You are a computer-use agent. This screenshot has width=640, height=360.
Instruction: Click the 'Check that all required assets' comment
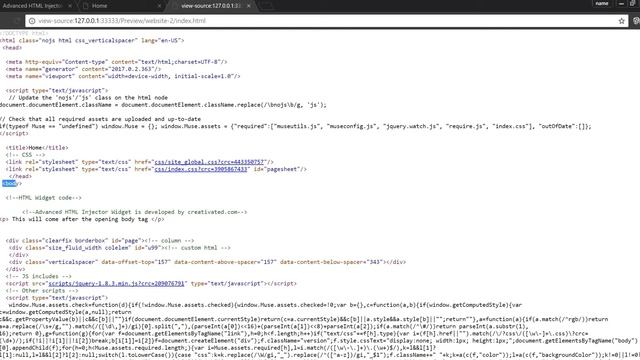pyautogui.click(x=100, y=119)
